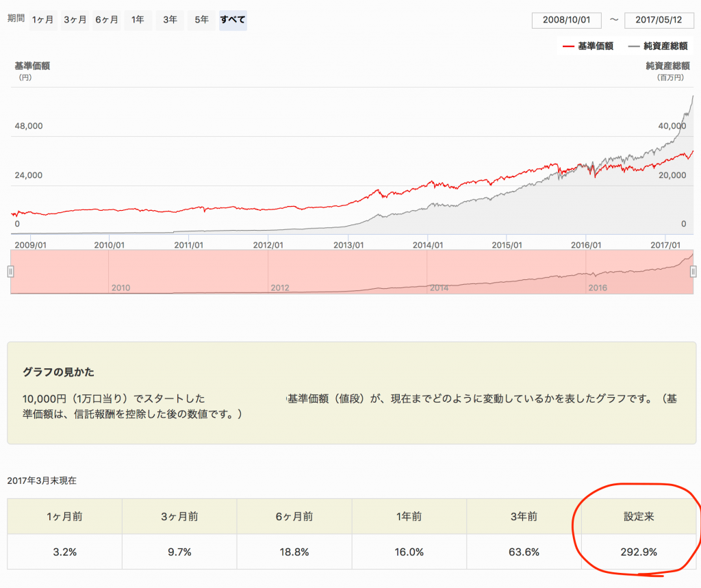Click the 2011/01 x-axis label
Image resolution: width=701 pixels, height=588 pixels.
pyautogui.click(x=189, y=245)
